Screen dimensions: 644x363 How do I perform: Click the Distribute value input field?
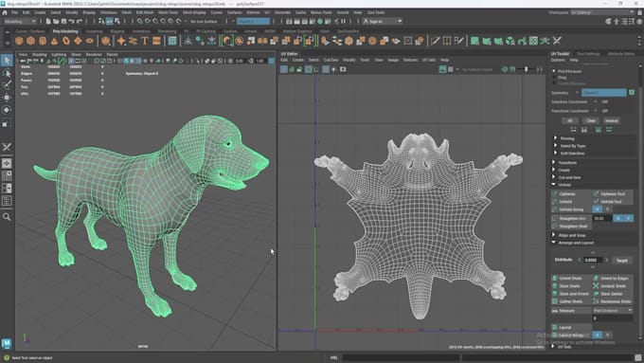pos(593,261)
